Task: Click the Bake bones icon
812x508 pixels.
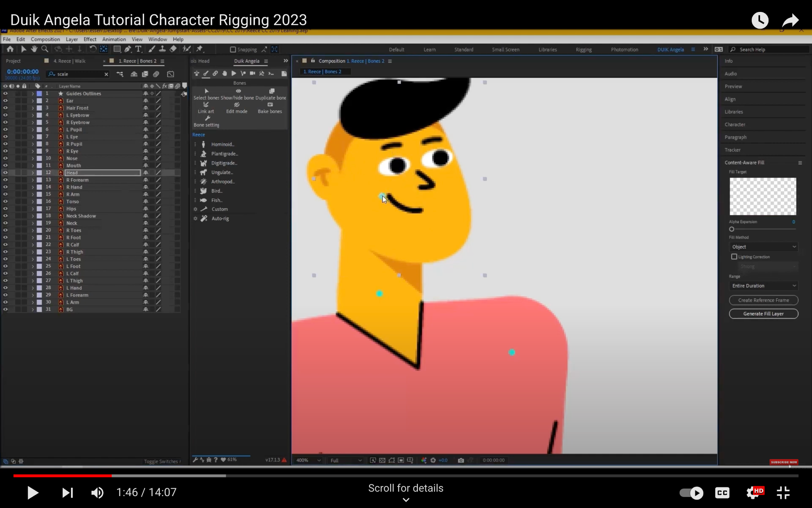Action: click(x=270, y=105)
